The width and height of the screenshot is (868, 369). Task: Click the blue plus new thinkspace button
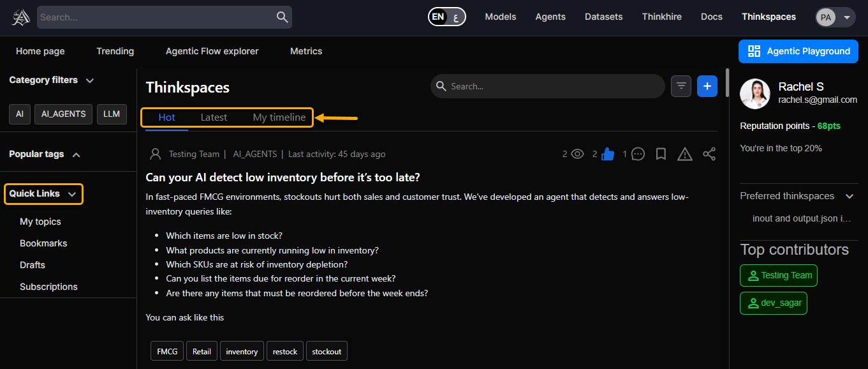(707, 86)
